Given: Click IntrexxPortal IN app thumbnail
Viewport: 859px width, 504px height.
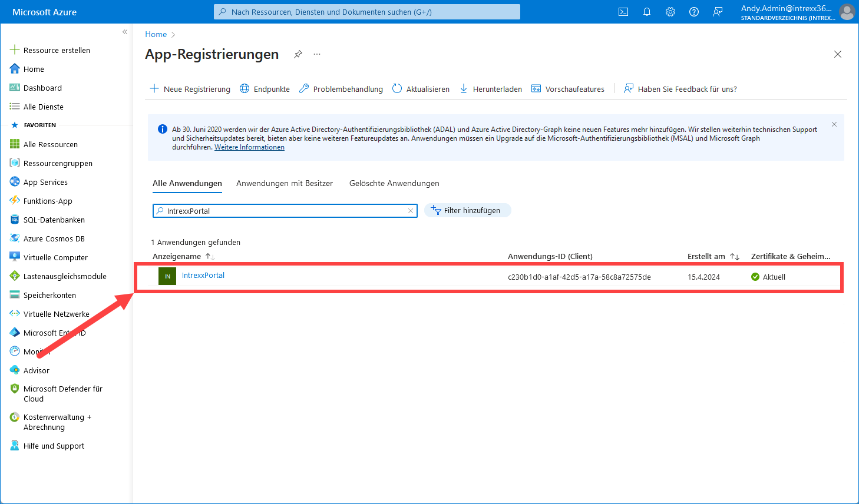Looking at the screenshot, I should 167,276.
